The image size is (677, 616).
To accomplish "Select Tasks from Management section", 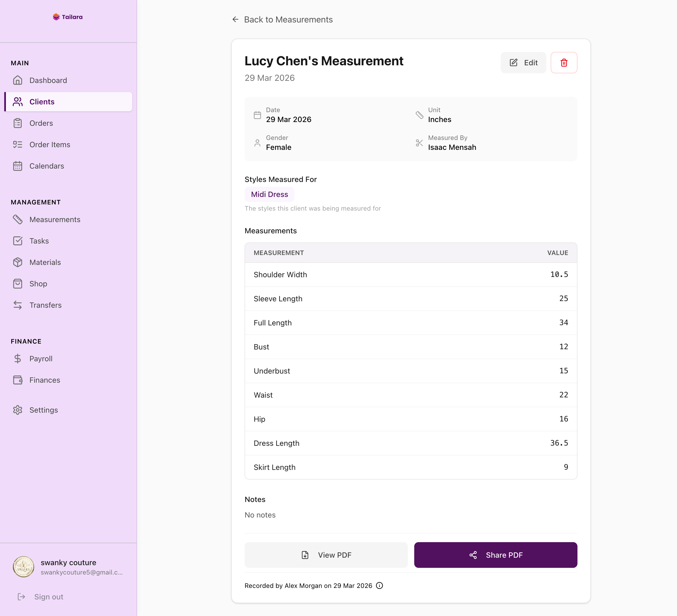I will (x=39, y=241).
